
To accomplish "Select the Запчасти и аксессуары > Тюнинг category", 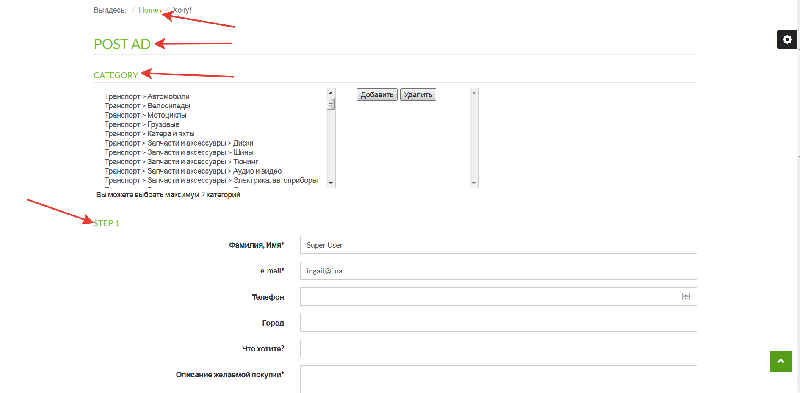I will point(181,161).
